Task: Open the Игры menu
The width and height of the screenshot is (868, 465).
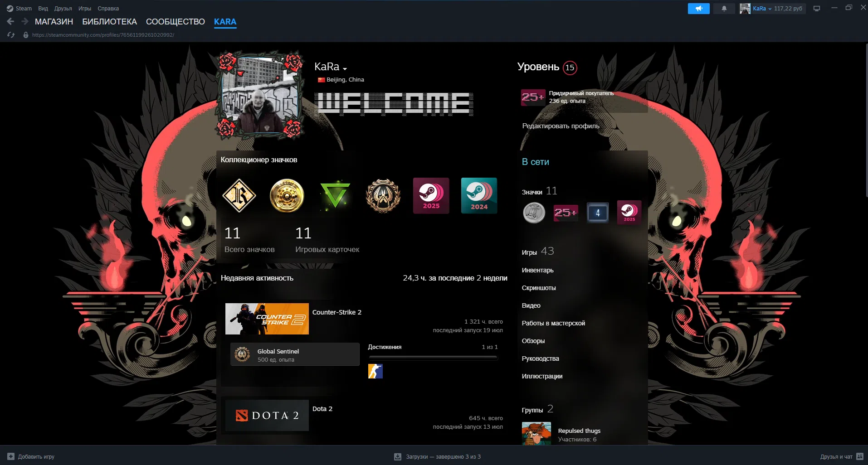Action: 85,9
